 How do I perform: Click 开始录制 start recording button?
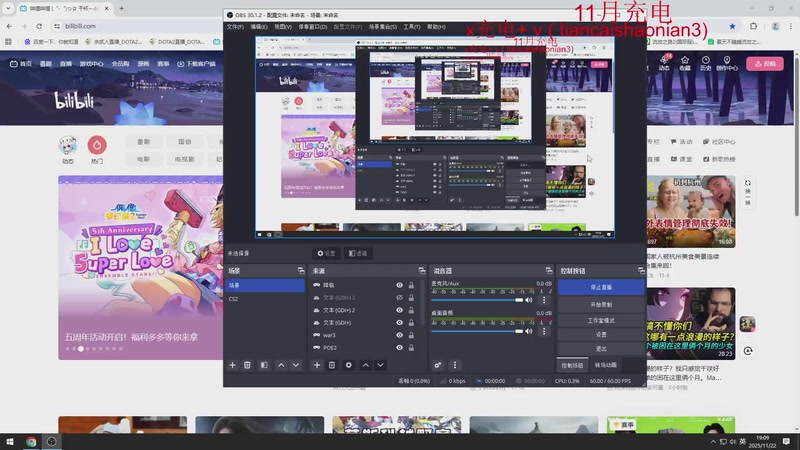click(x=601, y=305)
